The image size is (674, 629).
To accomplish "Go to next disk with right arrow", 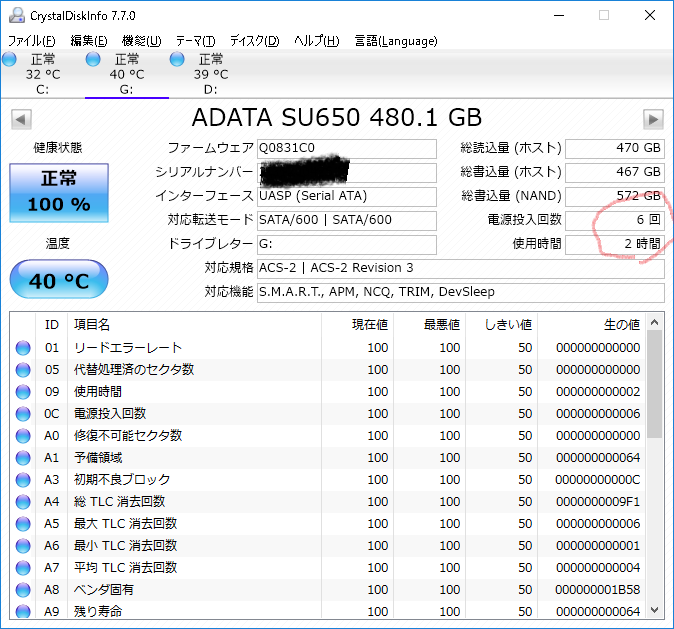I will [653, 119].
